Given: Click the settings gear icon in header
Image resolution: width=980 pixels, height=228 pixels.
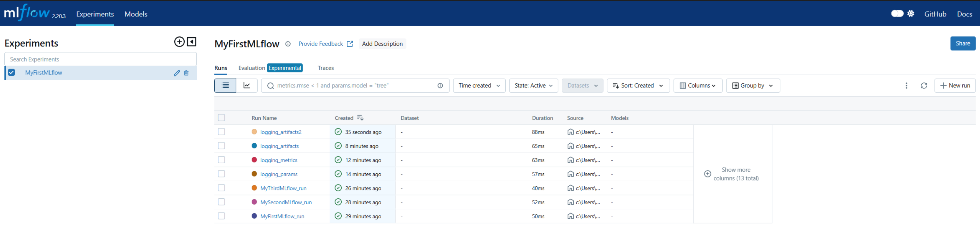Looking at the screenshot, I should coord(911,14).
